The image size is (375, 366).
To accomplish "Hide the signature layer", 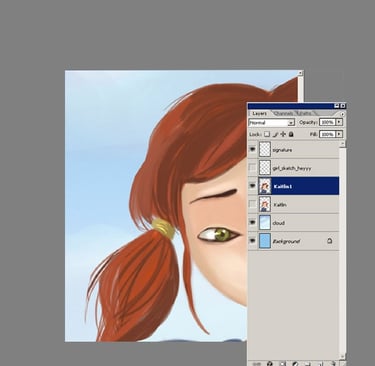I will point(253,150).
